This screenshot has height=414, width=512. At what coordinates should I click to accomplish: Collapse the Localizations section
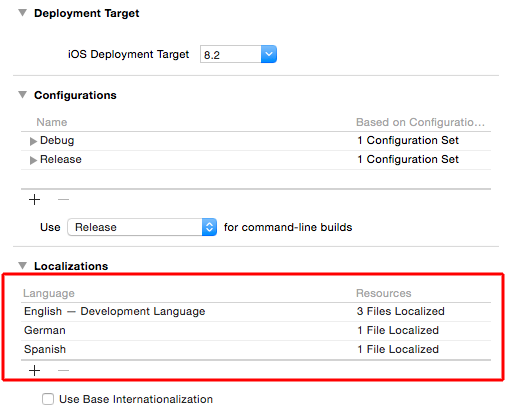pyautogui.click(x=22, y=266)
